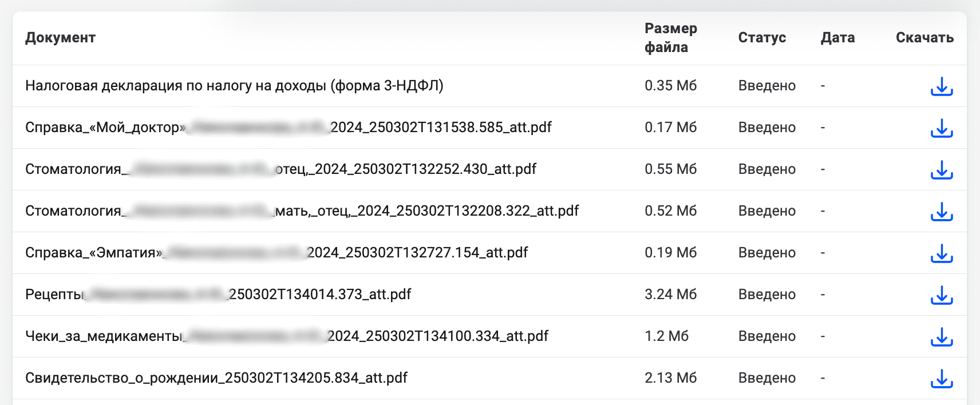Select the Рецепты document row name
This screenshot has height=405, width=980.
click(218, 295)
